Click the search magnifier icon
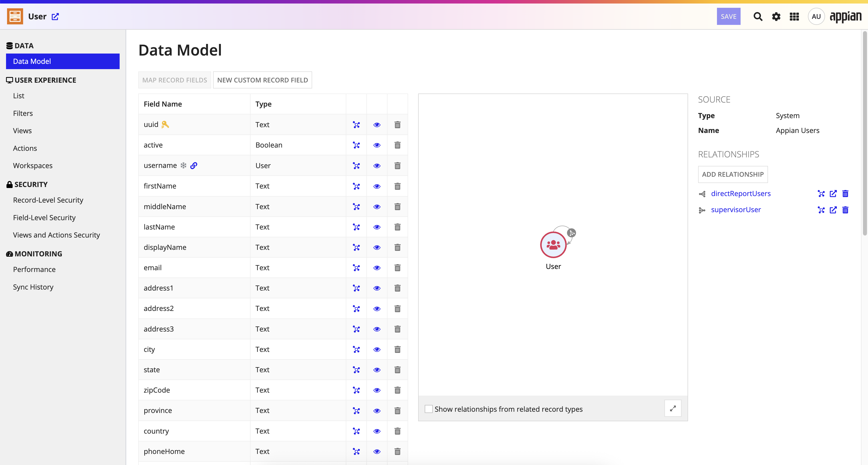This screenshot has height=465, width=868. click(758, 17)
